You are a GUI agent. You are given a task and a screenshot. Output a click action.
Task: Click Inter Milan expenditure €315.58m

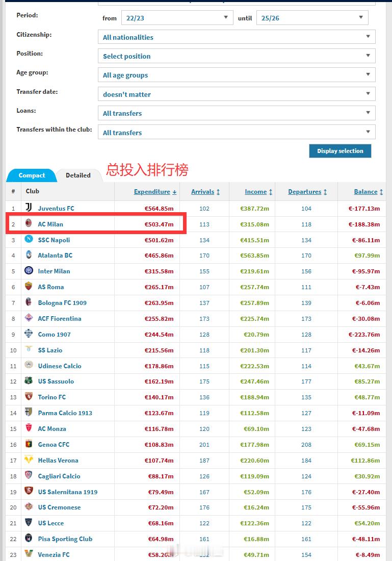pos(159,271)
